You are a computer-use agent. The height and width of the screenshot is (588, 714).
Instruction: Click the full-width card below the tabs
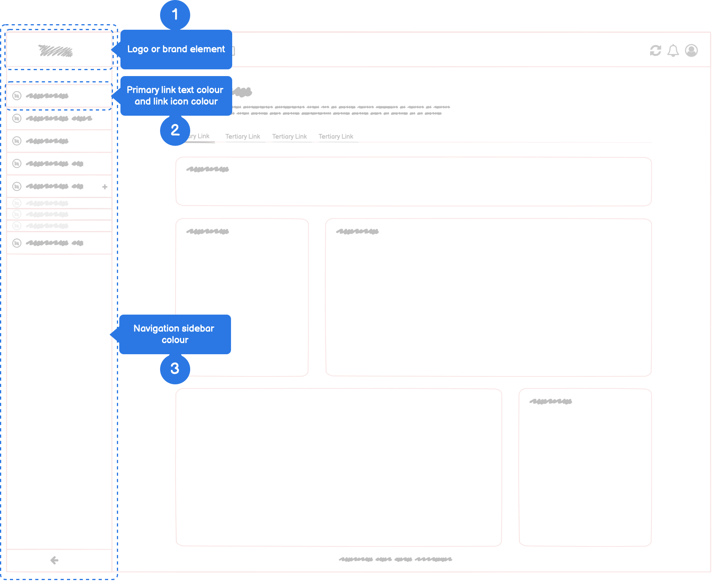[x=413, y=181]
